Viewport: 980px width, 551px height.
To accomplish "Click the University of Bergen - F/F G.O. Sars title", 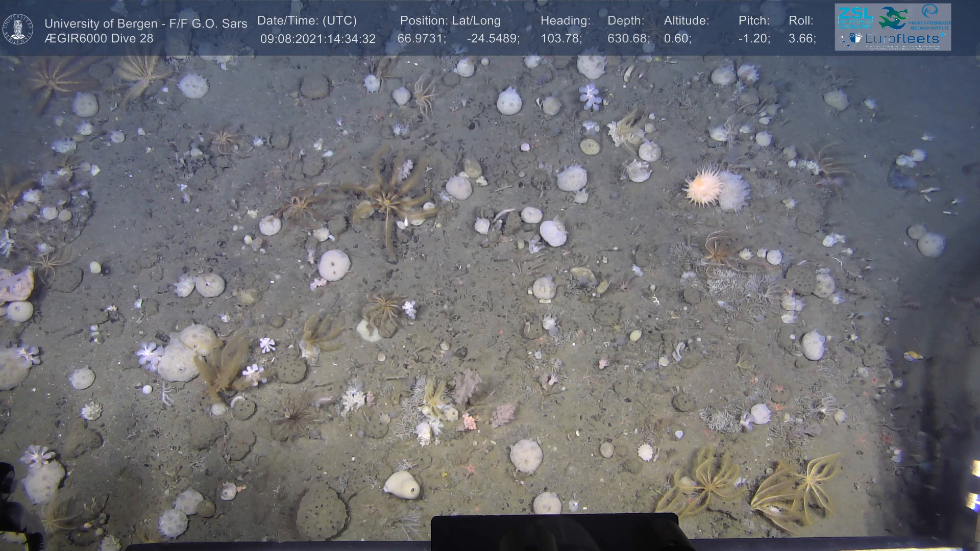I will [x=145, y=23].
